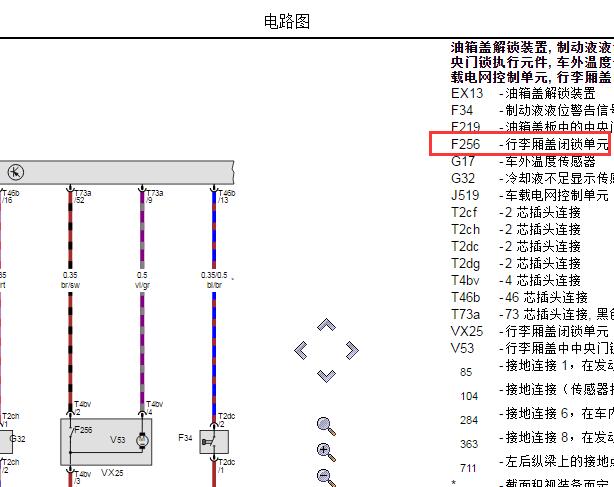Zoom out with the minus magnifier icon

[326, 478]
